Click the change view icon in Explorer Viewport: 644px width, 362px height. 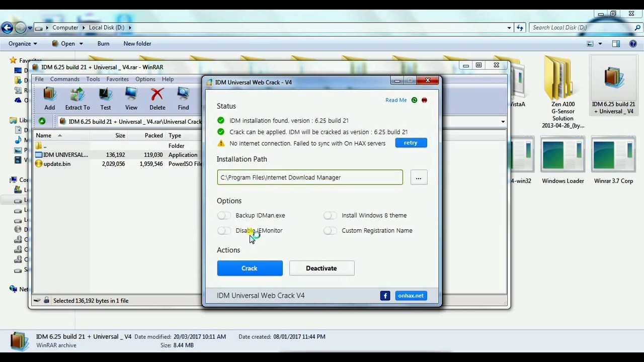pyautogui.click(x=590, y=44)
